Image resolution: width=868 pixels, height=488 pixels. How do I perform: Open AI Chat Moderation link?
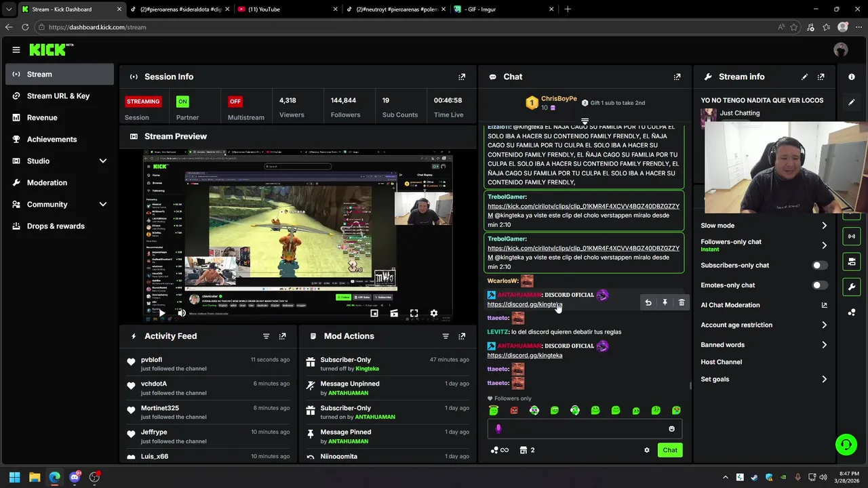point(764,305)
